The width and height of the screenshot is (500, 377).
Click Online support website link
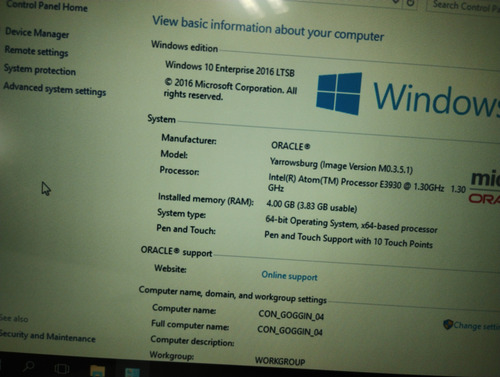coord(289,276)
